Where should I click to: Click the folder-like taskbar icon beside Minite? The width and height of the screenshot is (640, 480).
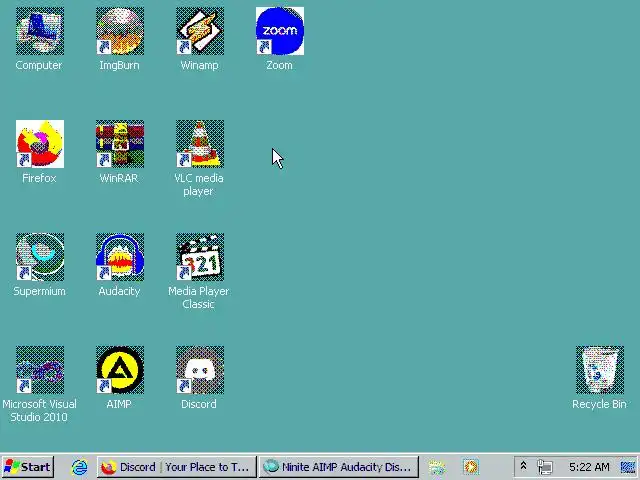[436, 467]
